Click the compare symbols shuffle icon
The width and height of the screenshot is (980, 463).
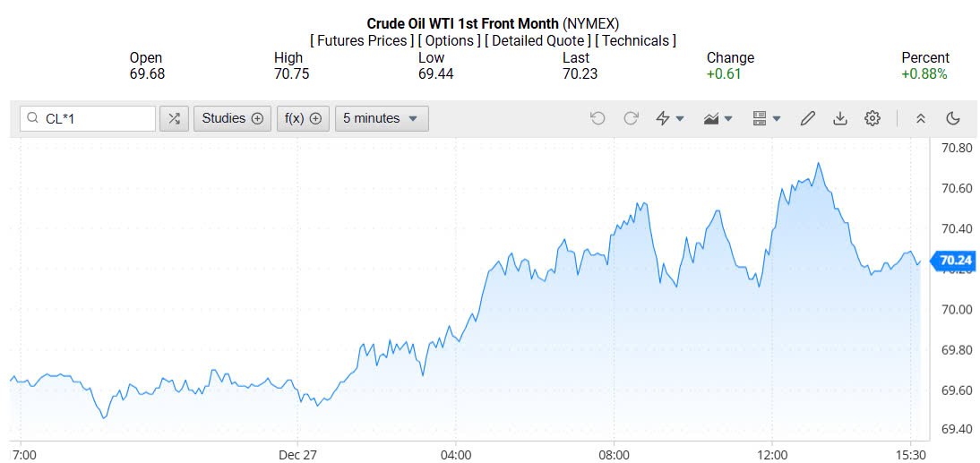pyautogui.click(x=174, y=118)
